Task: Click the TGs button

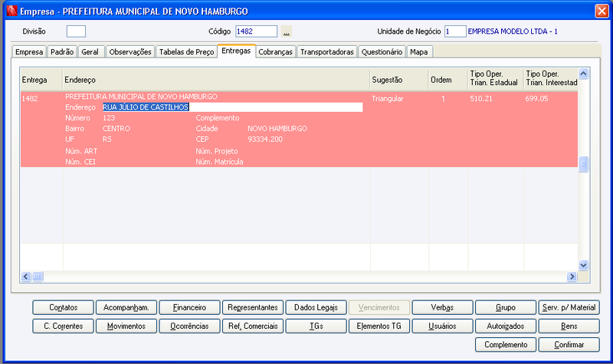Action: (x=316, y=326)
